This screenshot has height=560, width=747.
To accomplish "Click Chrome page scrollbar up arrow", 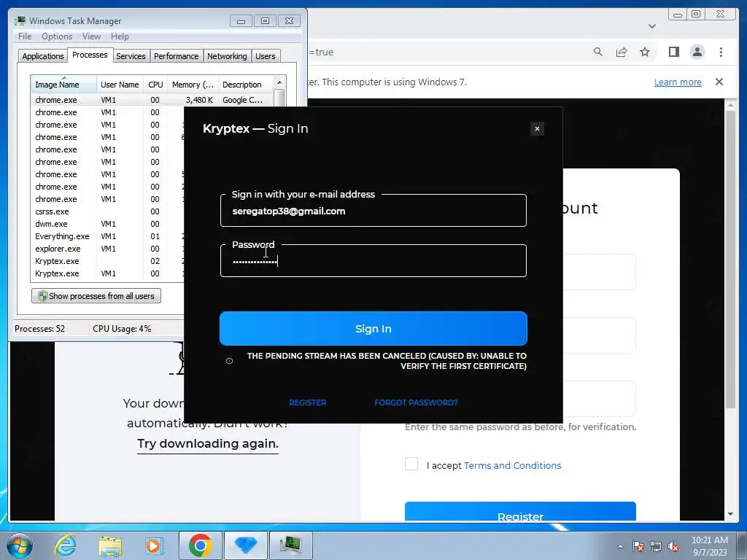I will pyautogui.click(x=731, y=104).
